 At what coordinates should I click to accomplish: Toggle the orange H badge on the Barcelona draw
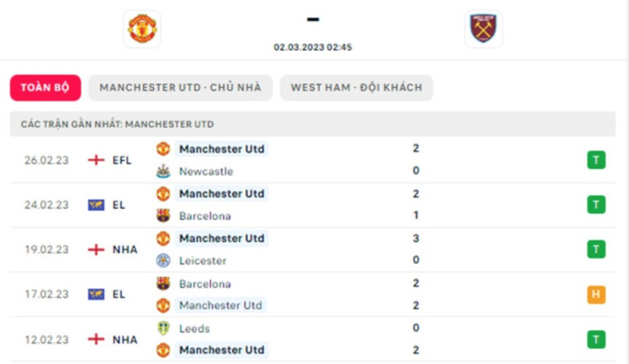pos(596,294)
